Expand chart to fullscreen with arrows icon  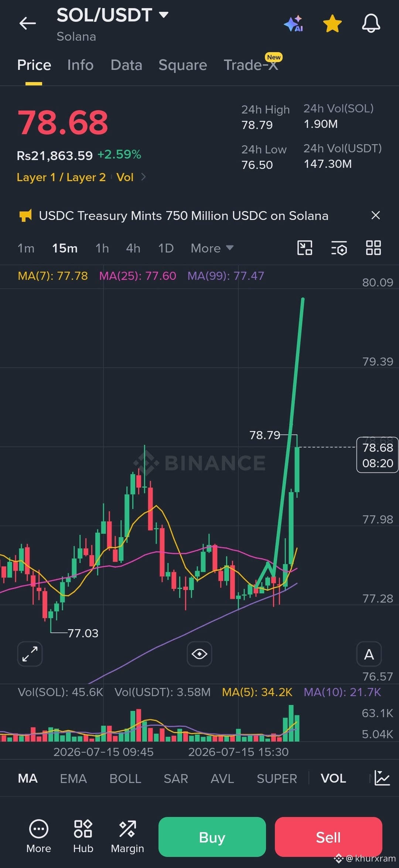pyautogui.click(x=30, y=654)
